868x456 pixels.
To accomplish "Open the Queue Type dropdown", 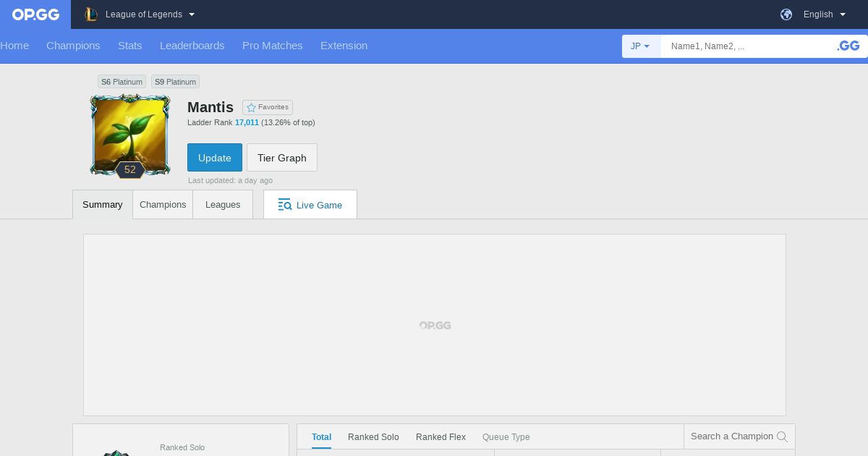I will 506,437.
